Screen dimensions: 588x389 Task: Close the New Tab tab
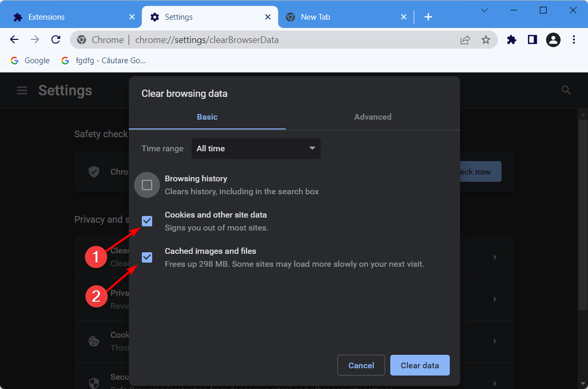click(404, 17)
